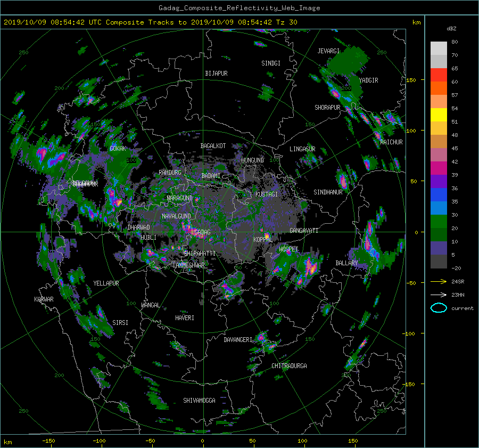Click the BIJAPUR city label
The width and height of the screenshot is (479, 448).
tap(216, 74)
